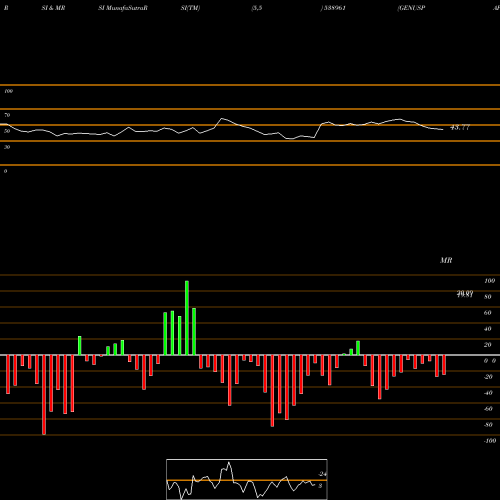Click the '60' label on MR axis

tap(488, 313)
